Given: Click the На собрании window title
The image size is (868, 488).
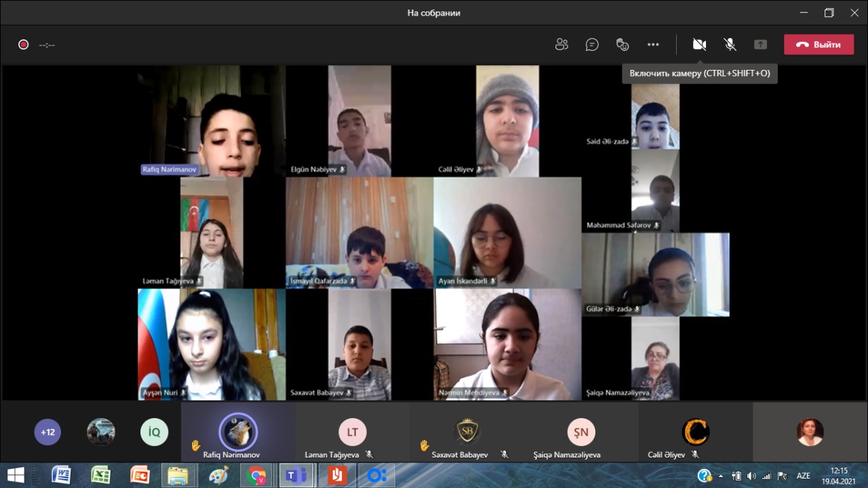Looking at the screenshot, I should (x=434, y=13).
